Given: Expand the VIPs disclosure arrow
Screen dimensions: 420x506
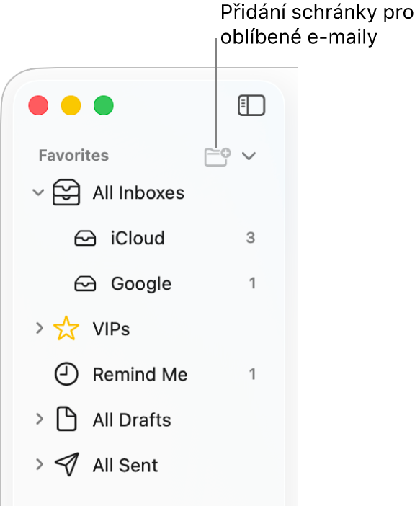Looking at the screenshot, I should coord(40,329).
